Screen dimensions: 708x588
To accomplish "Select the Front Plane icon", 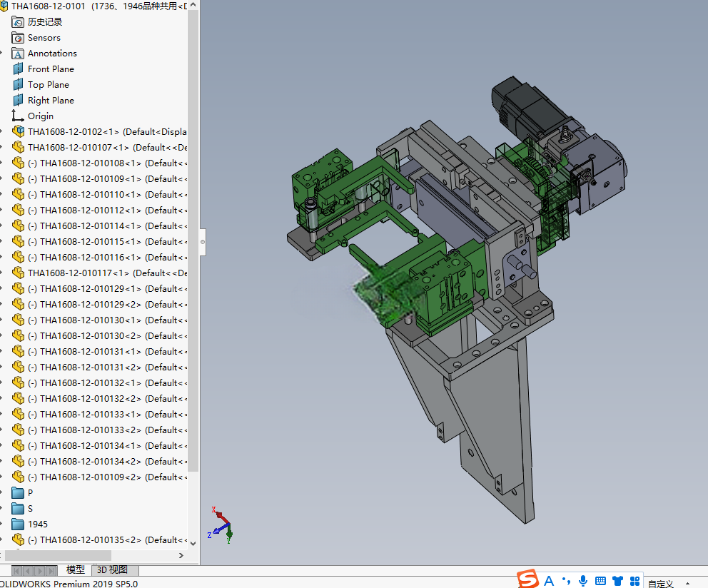I will [18, 69].
